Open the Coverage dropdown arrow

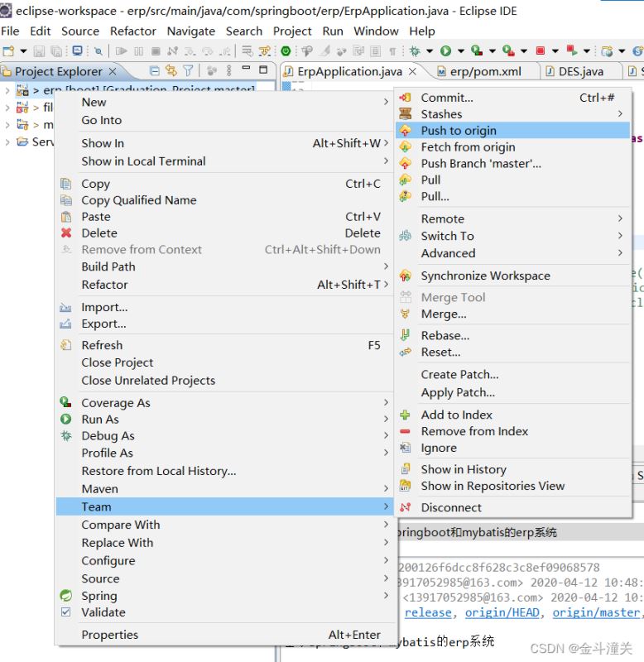[x=493, y=51]
